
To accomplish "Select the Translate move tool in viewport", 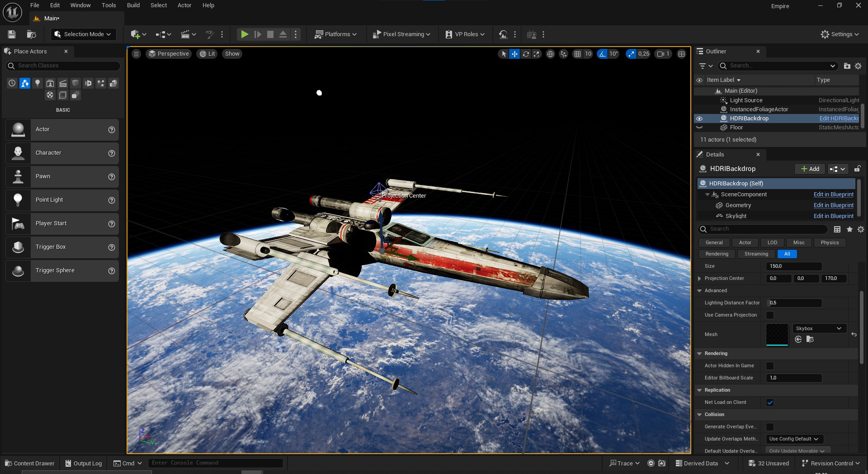I will tap(514, 54).
